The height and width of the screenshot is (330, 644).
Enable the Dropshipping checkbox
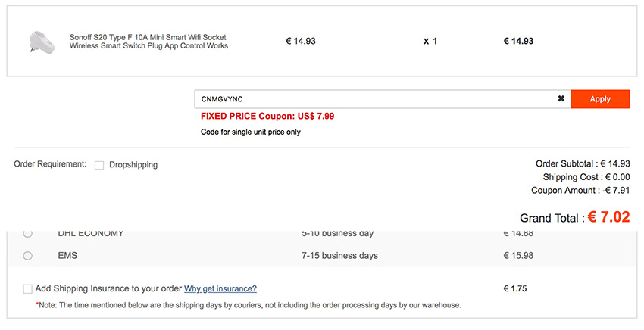[x=99, y=165]
